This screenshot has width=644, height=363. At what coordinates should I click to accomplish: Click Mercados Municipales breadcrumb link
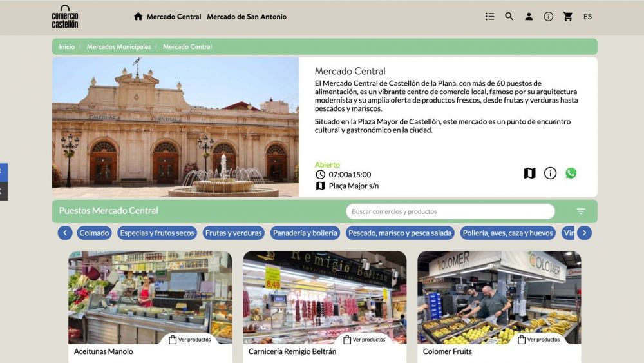pos(118,47)
